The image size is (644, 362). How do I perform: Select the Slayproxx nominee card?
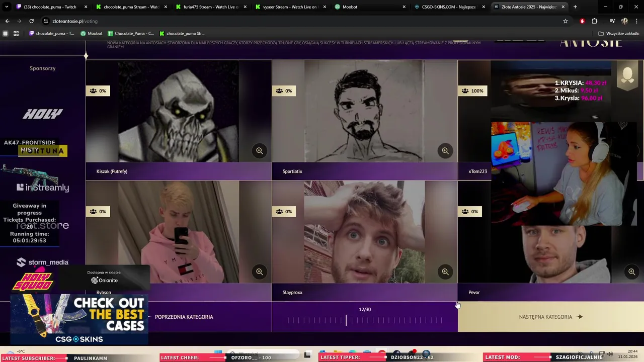365,241
